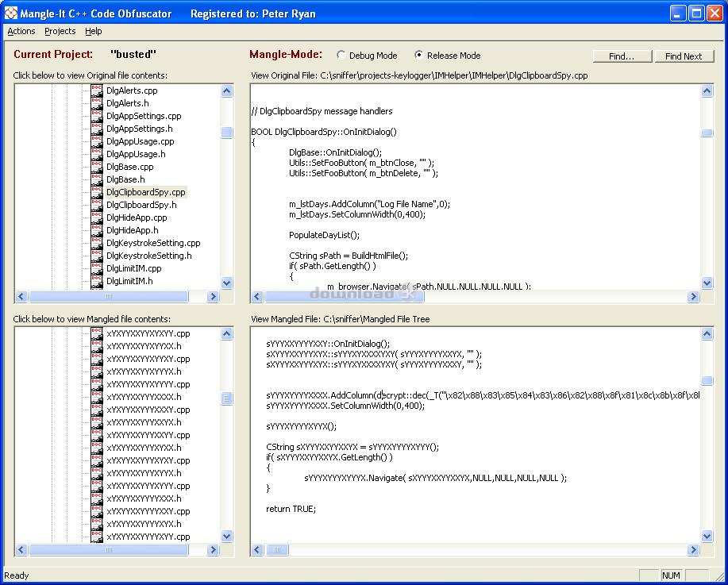Click the Mangle-It app icon in title bar
The image size is (728, 585).
pos(11,13)
